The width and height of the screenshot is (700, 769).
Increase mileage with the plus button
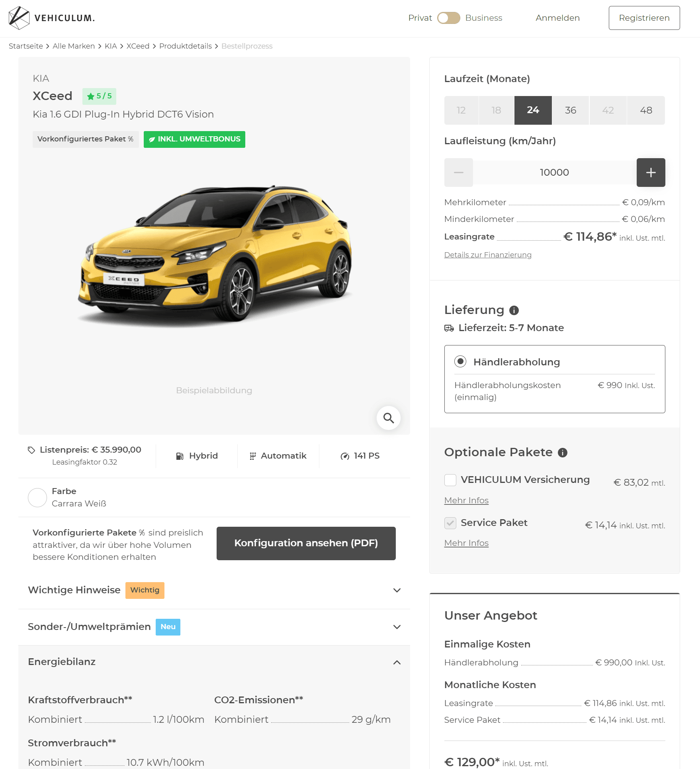(x=651, y=173)
